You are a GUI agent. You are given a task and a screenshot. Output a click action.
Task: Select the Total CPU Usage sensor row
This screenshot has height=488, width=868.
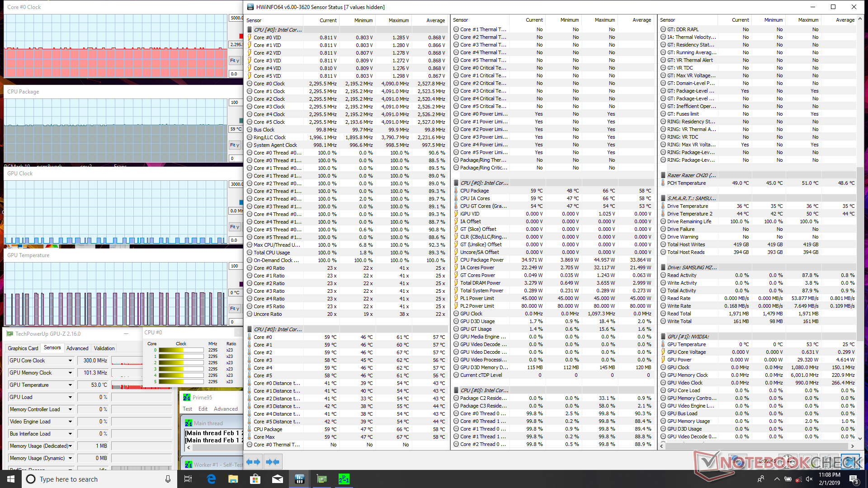(x=346, y=253)
